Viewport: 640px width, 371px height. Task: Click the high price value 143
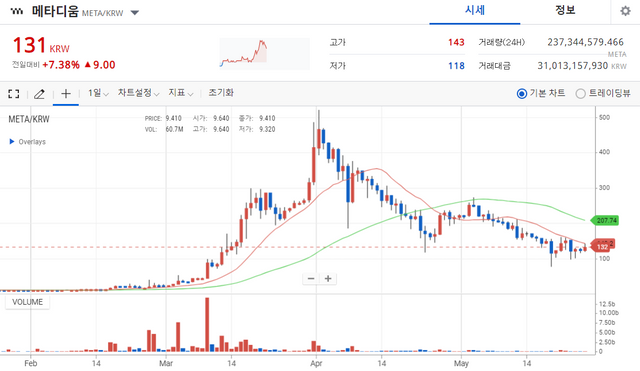click(456, 42)
